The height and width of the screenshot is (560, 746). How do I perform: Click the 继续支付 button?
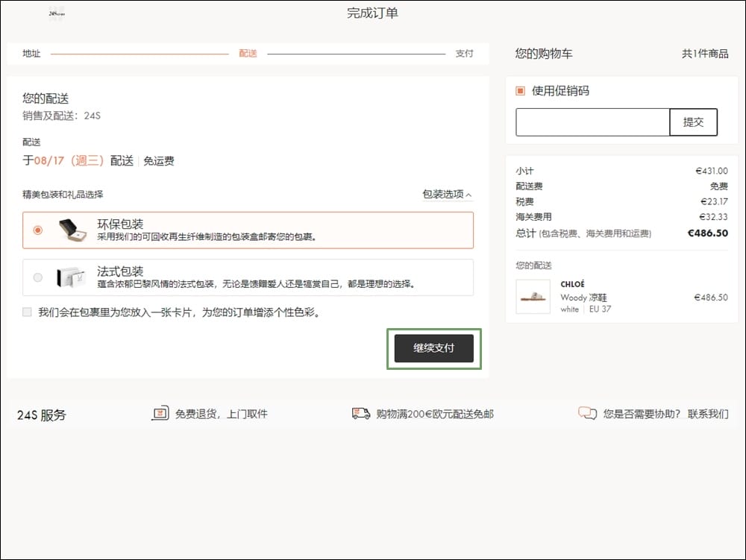[434, 348]
